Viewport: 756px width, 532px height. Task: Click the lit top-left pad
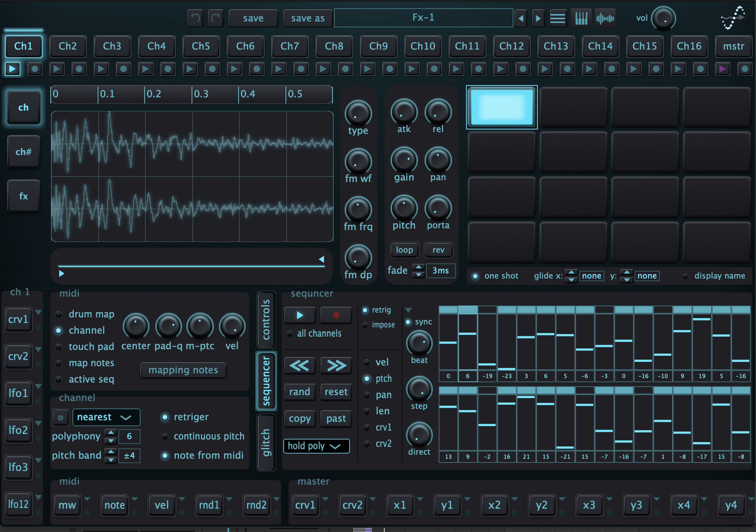click(502, 107)
